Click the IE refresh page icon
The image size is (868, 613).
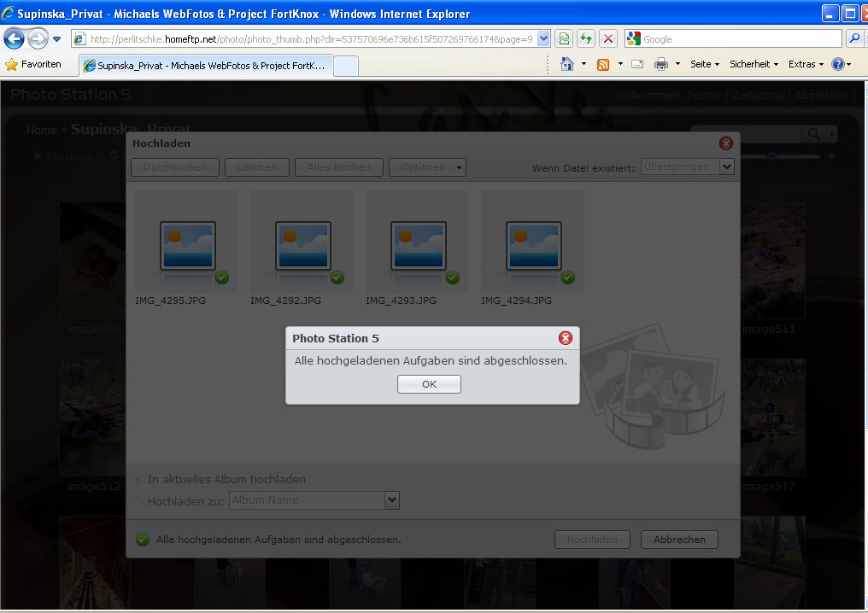tap(586, 38)
